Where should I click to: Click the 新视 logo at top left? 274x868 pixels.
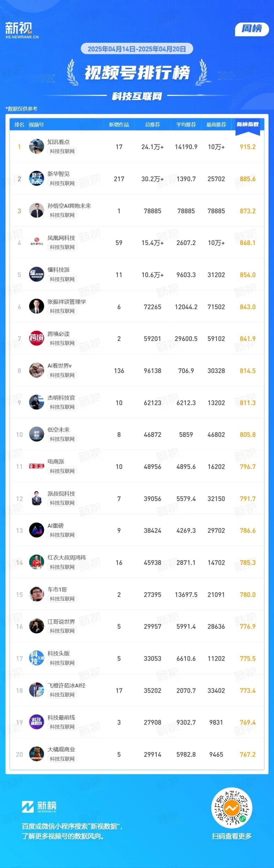[x=22, y=30]
